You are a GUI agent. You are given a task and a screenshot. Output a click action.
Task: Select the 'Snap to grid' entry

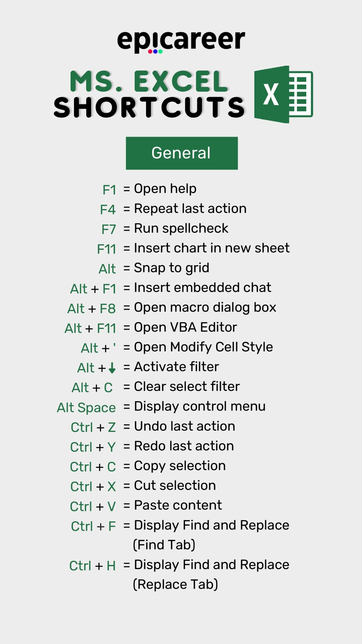tap(171, 268)
